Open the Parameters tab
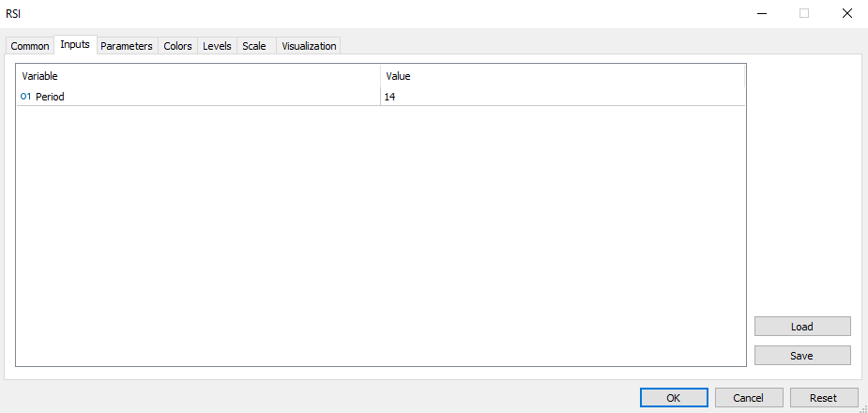This screenshot has width=868, height=413. point(127,46)
